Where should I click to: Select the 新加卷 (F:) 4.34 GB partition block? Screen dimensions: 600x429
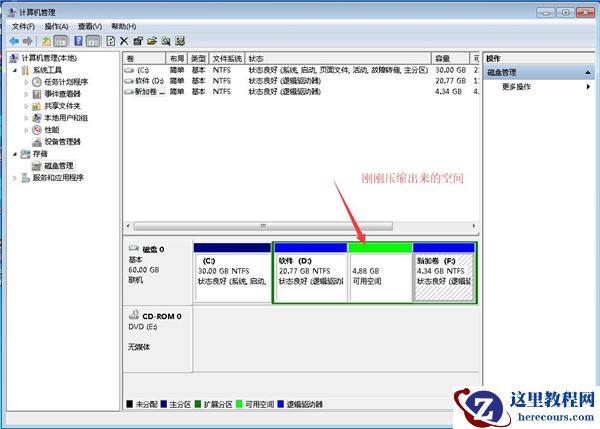pos(444,273)
